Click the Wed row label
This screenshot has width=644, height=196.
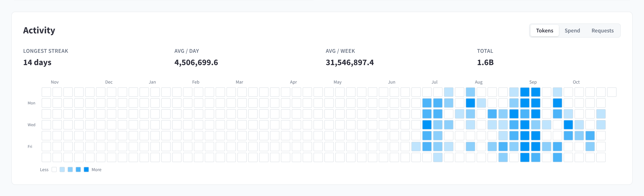[x=31, y=125]
